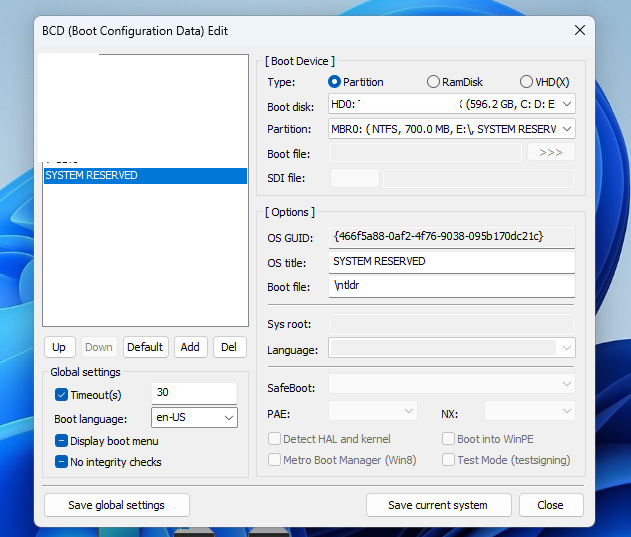The image size is (631, 537).
Task: Click the >>> browse boot file button
Action: (x=551, y=153)
